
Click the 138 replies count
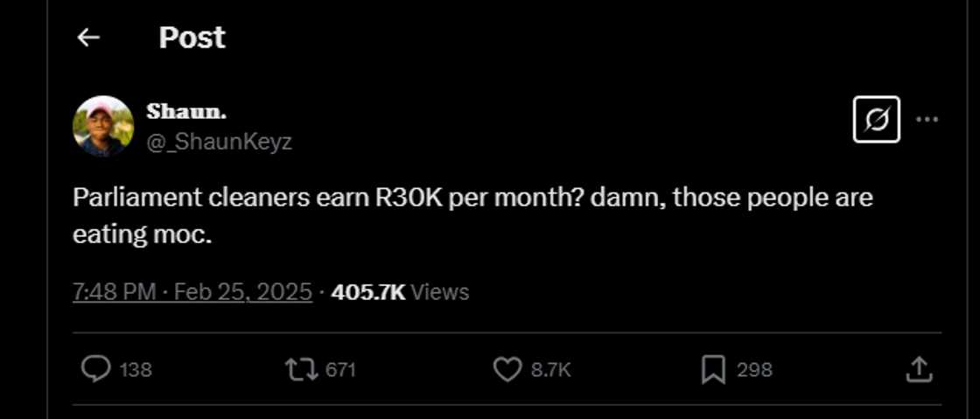tap(136, 370)
